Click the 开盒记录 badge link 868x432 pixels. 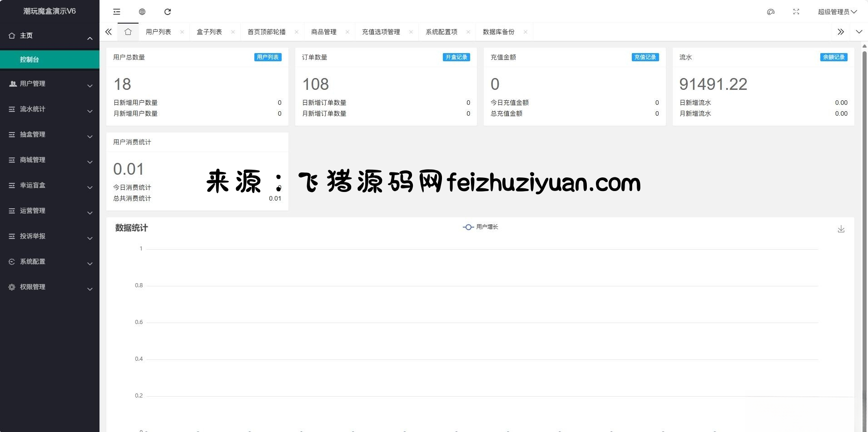[456, 57]
